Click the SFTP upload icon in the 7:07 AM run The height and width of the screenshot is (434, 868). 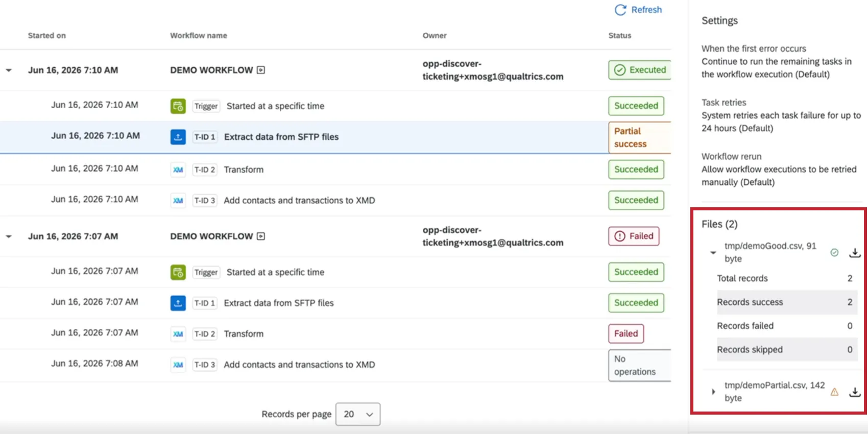point(178,303)
